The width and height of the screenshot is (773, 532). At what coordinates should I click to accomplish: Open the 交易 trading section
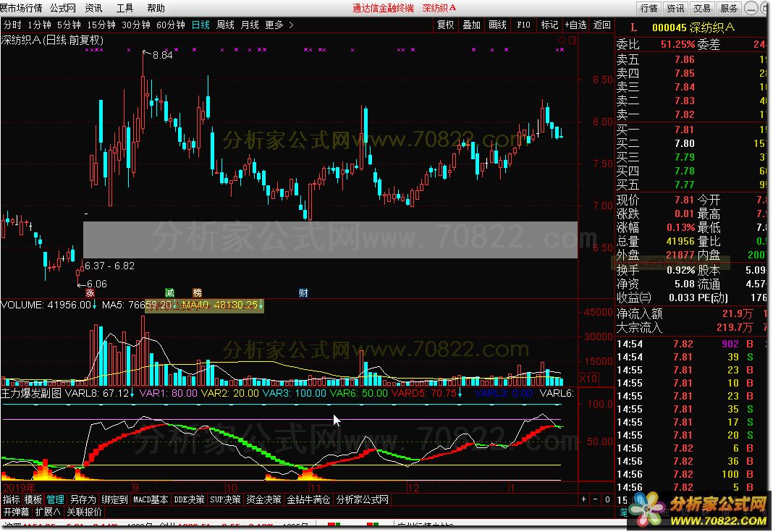pyautogui.click(x=702, y=8)
